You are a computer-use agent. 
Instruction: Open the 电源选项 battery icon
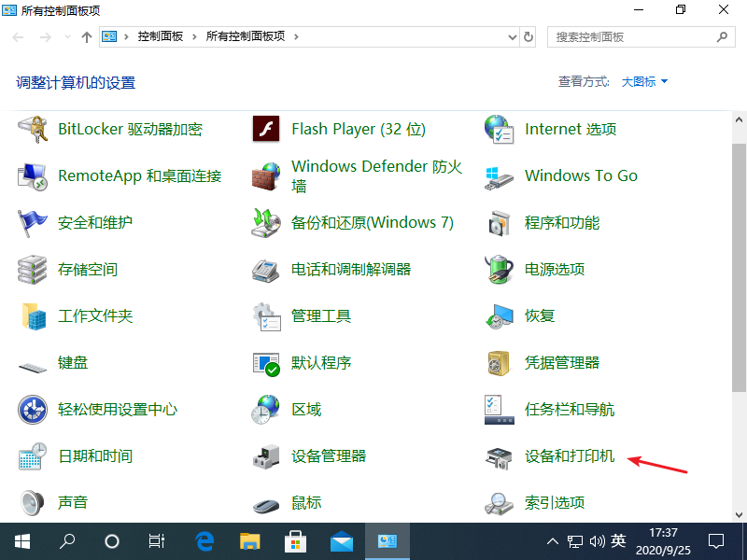[x=500, y=270]
